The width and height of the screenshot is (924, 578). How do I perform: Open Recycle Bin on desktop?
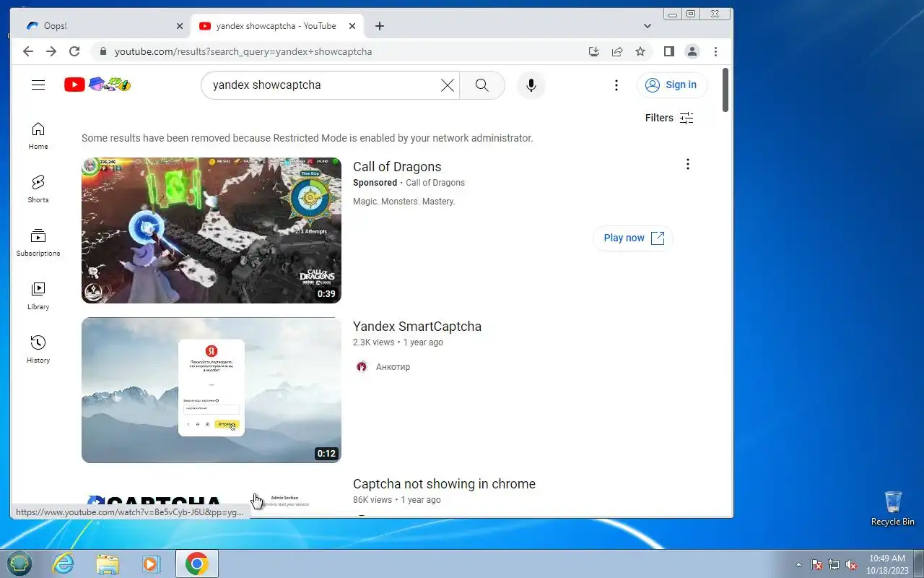(893, 509)
